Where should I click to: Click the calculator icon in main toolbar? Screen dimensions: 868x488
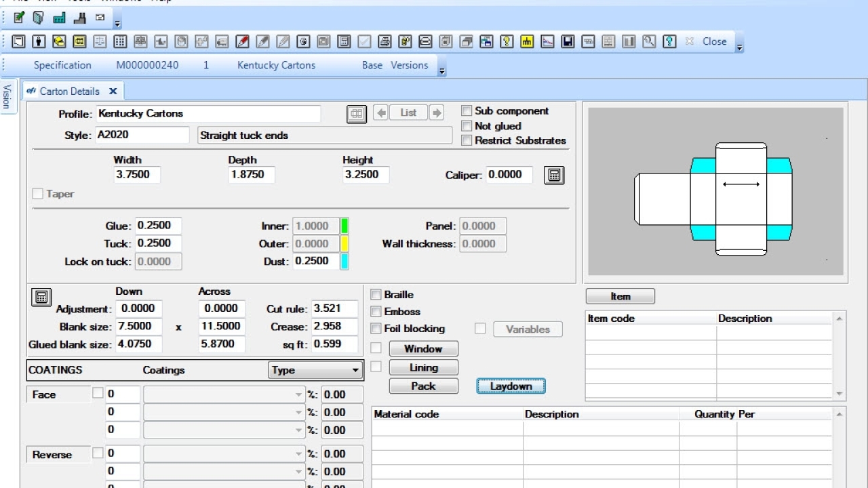coord(344,41)
